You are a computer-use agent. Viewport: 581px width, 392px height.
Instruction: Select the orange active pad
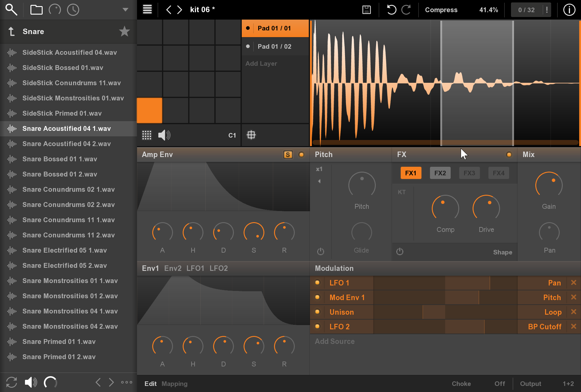click(150, 110)
